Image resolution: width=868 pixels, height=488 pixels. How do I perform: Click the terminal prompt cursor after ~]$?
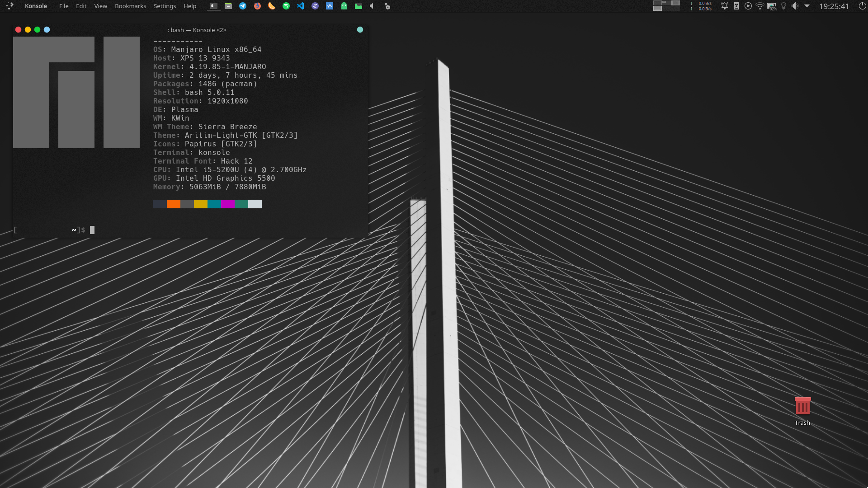[92, 230]
